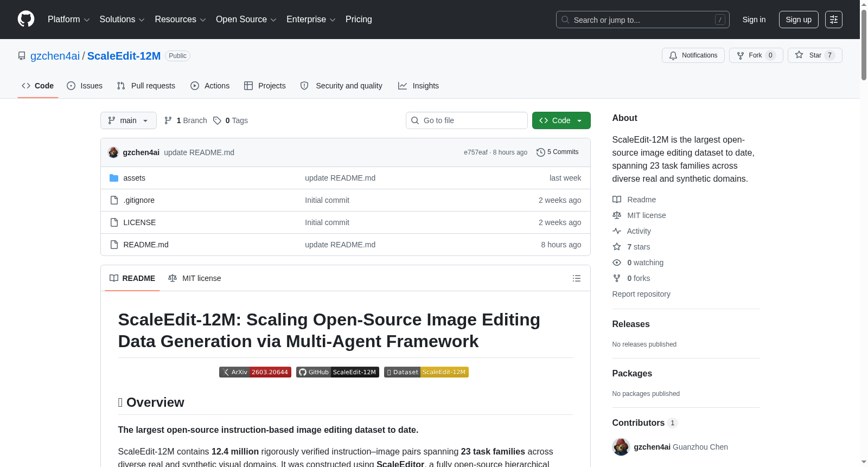
Task: Click the Notifications bell button
Action: (x=693, y=55)
